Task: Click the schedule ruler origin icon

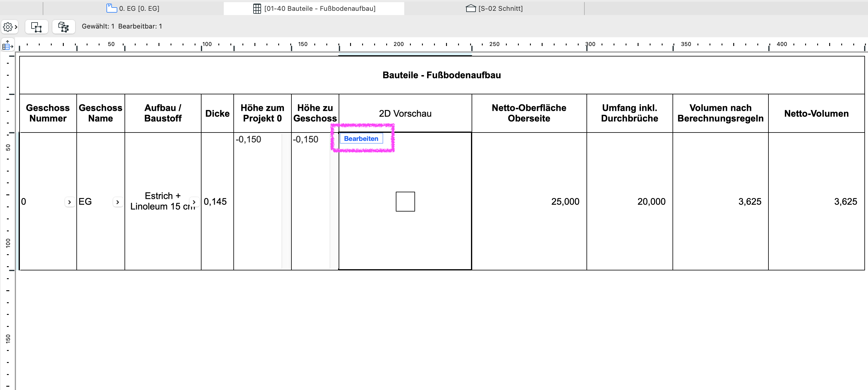Action: [x=8, y=45]
